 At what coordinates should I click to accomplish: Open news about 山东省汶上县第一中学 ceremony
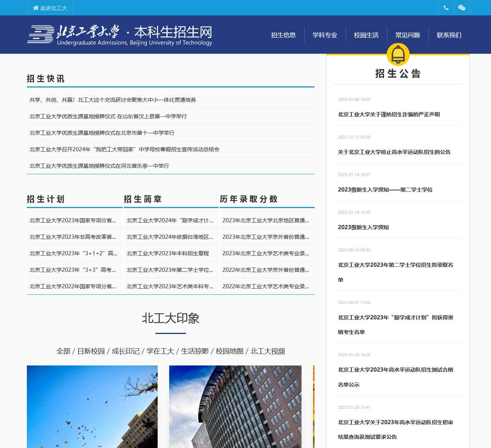108,116
